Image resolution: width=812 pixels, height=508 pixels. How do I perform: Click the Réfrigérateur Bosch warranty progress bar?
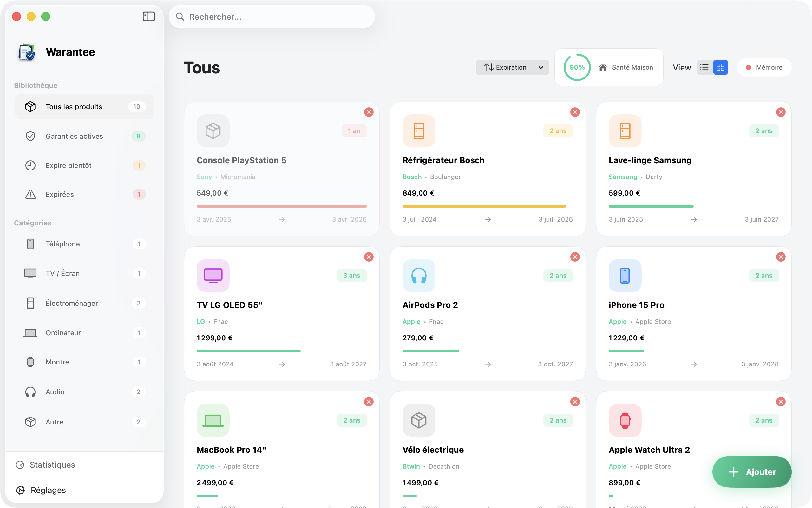(x=488, y=206)
